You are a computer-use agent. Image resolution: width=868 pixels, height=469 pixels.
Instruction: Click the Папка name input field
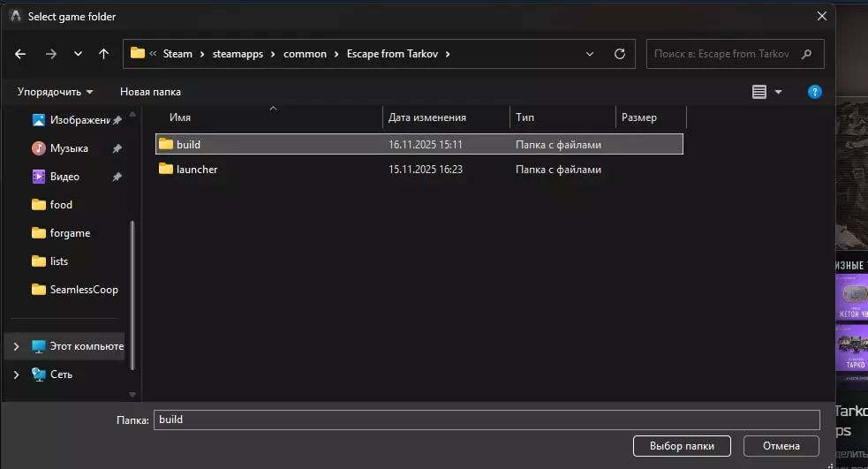coord(487,420)
